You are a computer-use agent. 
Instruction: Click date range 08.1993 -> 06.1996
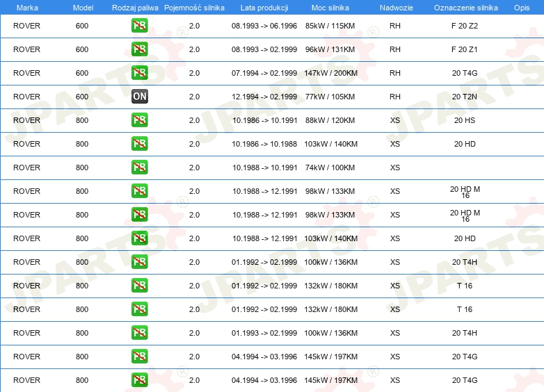click(264, 26)
